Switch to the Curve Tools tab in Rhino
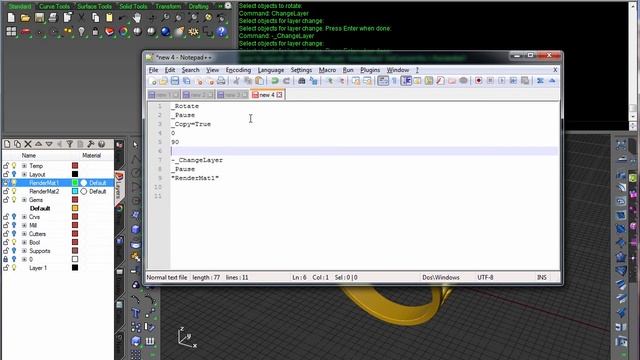Viewport: 640px width, 360px height. [x=54, y=6]
